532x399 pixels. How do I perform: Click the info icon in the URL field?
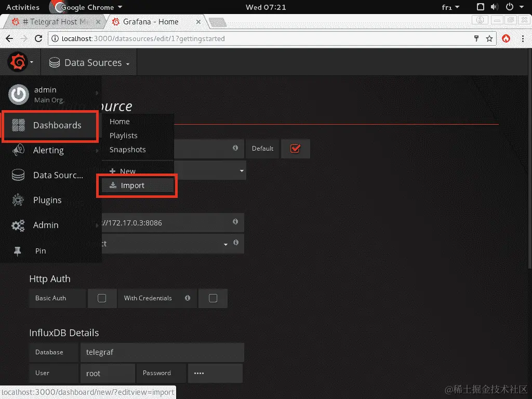click(x=235, y=221)
